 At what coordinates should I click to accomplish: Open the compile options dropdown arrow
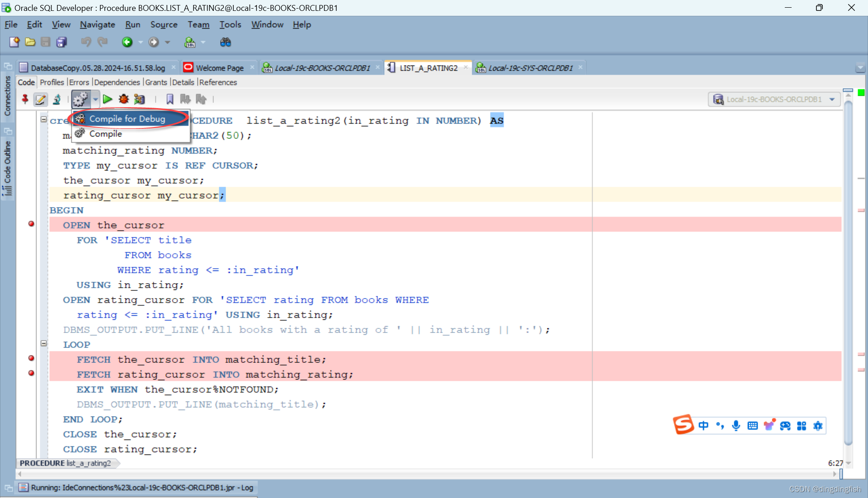point(95,99)
